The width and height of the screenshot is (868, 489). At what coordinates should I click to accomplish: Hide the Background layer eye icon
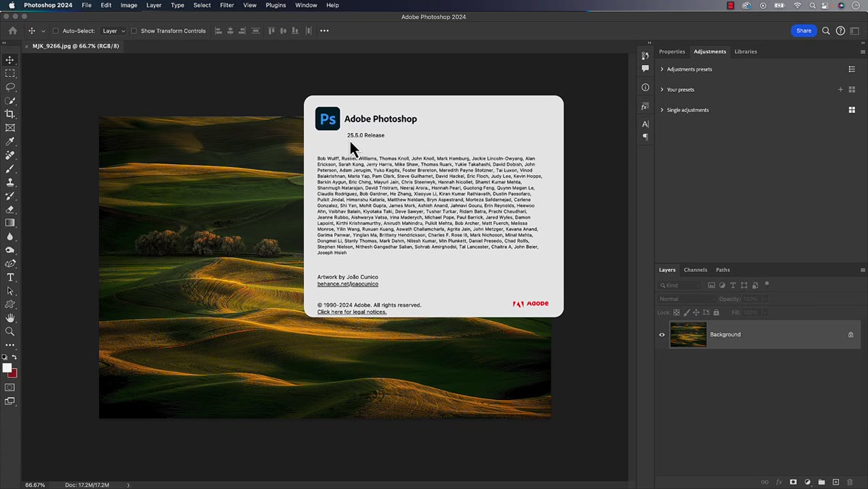coord(662,335)
